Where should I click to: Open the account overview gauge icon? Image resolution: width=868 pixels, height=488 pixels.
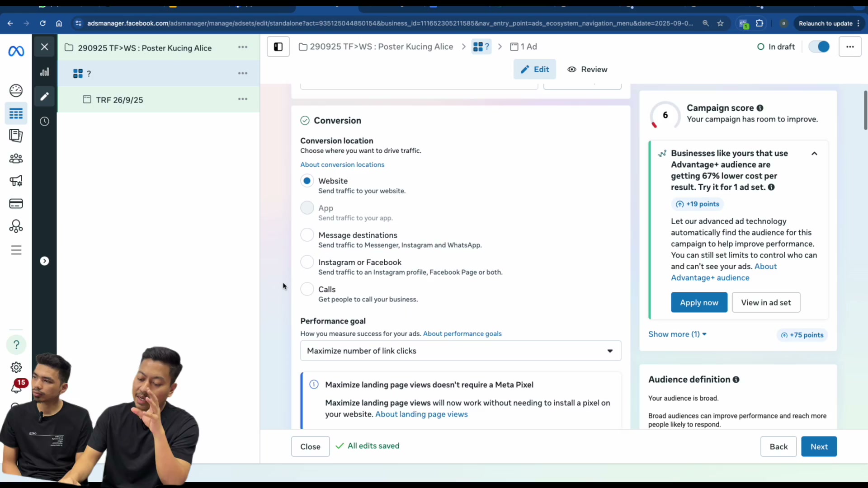(x=16, y=90)
